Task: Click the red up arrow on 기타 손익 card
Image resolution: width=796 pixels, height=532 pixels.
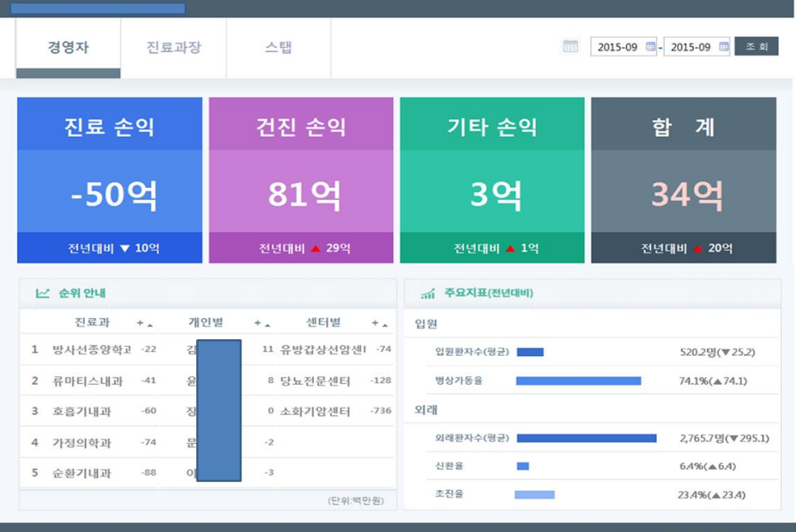Action: (x=511, y=249)
